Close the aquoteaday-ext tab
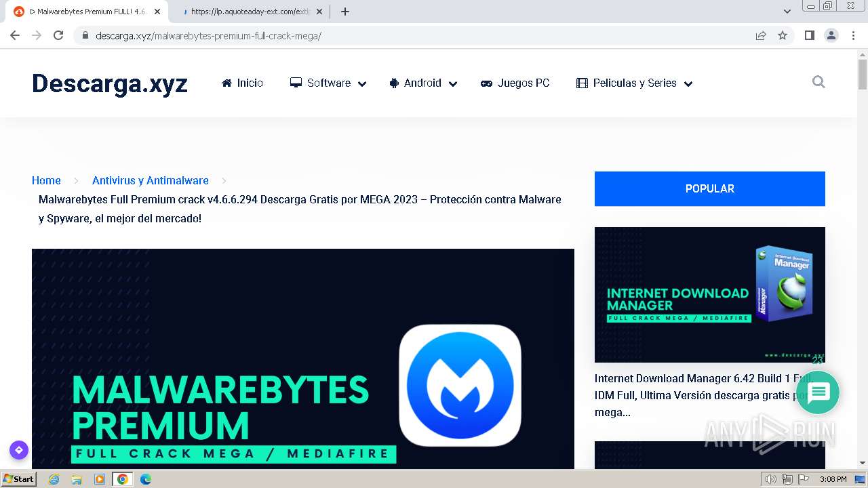Viewport: 868px width, 488px height. click(320, 12)
